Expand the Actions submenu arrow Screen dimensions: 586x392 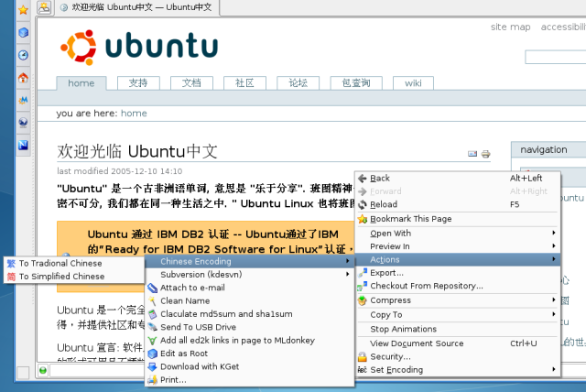(554, 259)
